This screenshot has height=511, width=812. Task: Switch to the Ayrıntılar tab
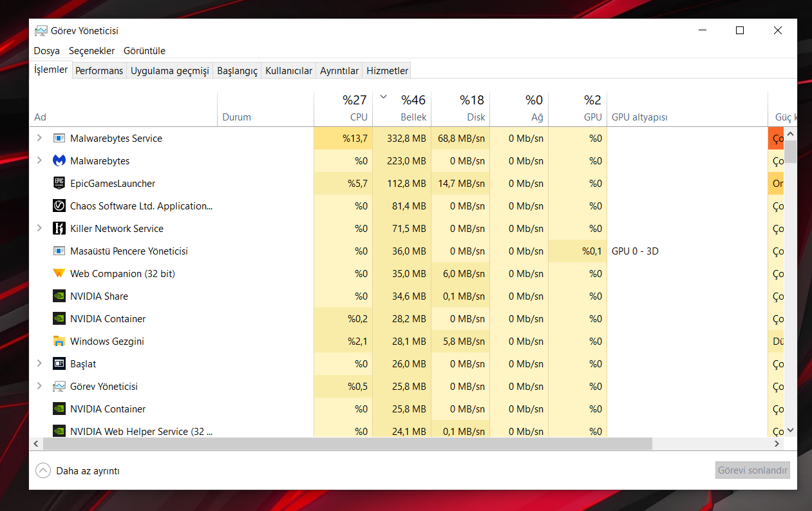pyautogui.click(x=339, y=71)
